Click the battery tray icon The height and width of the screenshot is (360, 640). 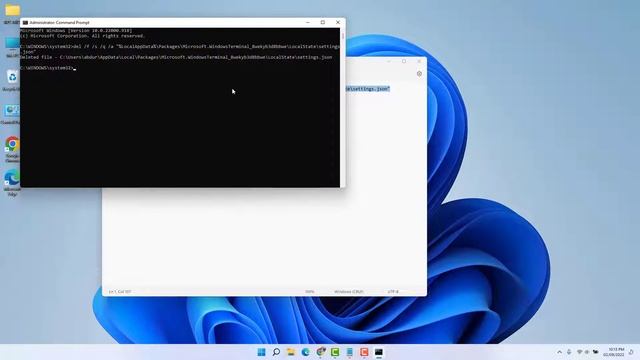[x=596, y=352]
